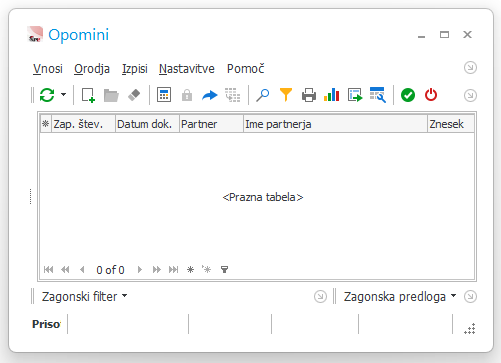Maximize the Opomini window
The height and width of the screenshot is (363, 501).
[444, 35]
